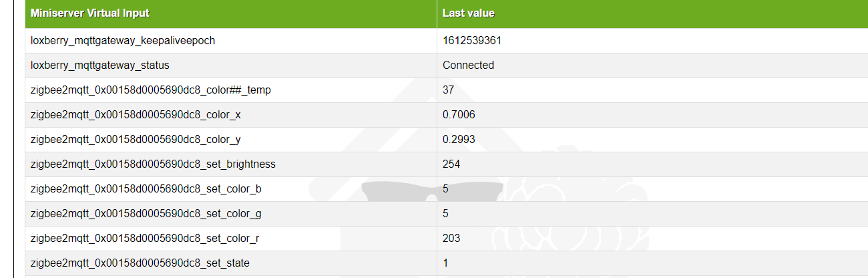Select the color##_temp virtual input name
The width and height of the screenshot is (868, 278).
coord(151,90)
